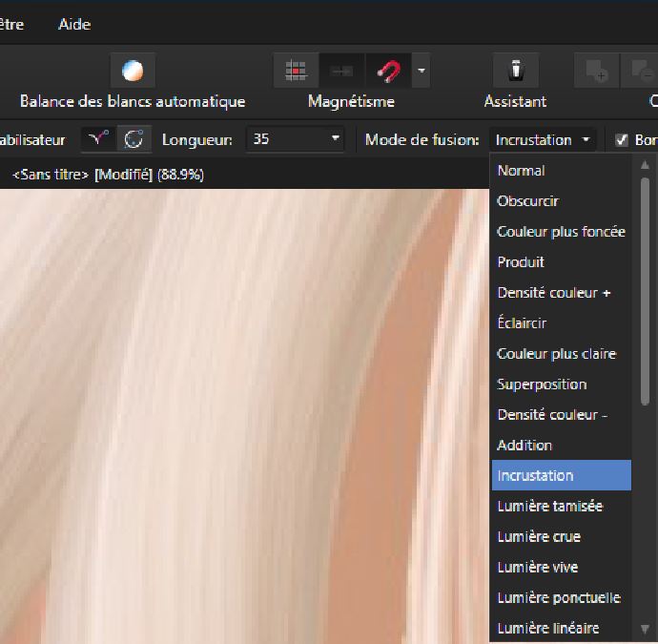
Task: Choose Produit blend mode
Action: 561,262
